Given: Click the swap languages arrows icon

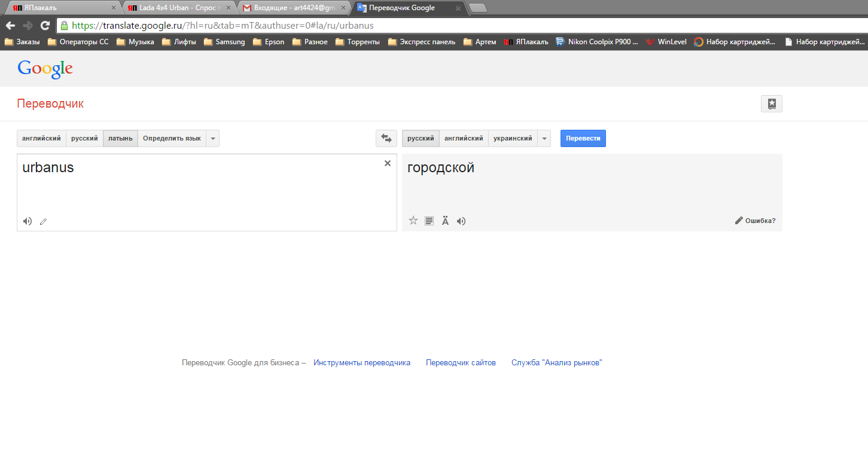Looking at the screenshot, I should pos(386,139).
